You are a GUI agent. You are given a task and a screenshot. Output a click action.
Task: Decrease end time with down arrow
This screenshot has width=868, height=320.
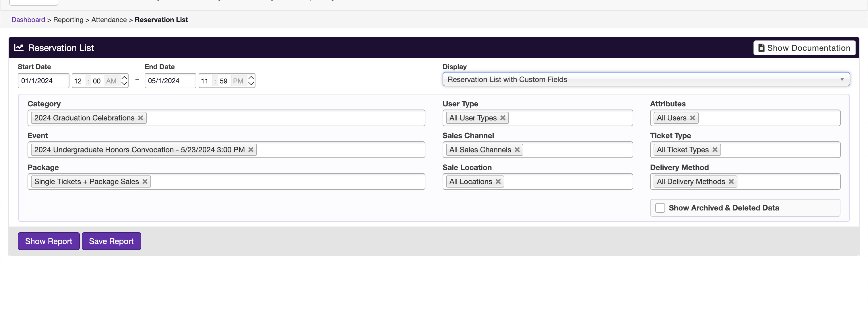(251, 83)
